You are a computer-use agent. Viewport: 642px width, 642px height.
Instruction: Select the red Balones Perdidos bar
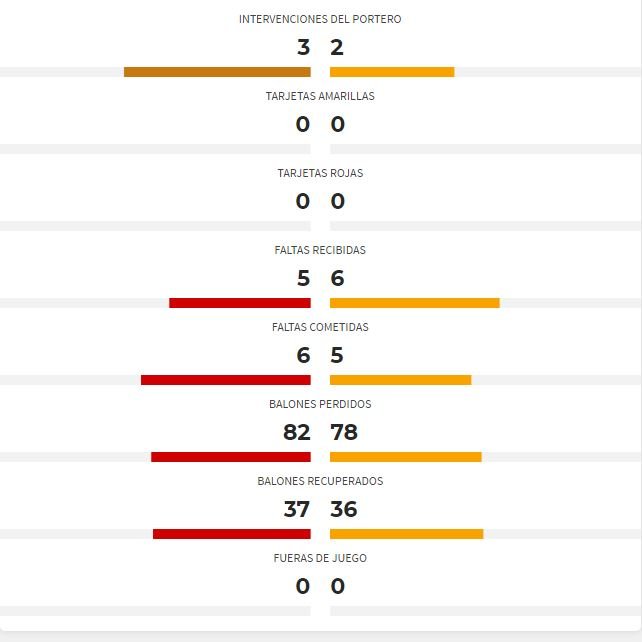pos(231,457)
